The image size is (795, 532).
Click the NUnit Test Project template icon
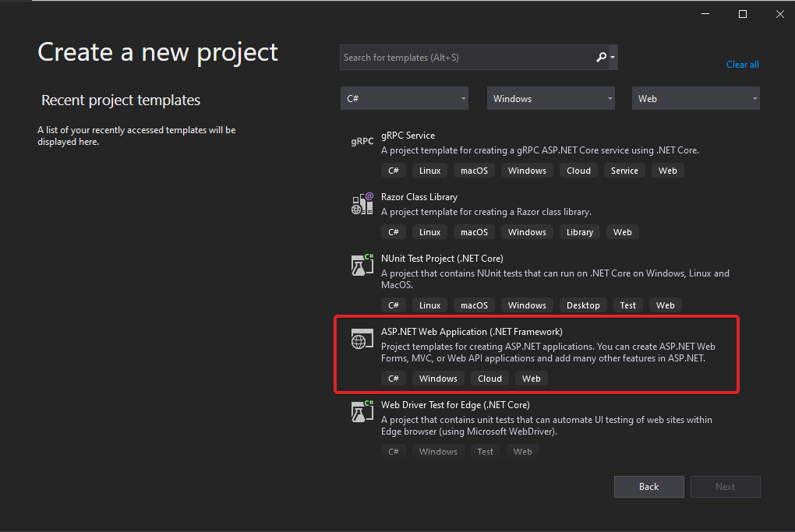tap(362, 264)
